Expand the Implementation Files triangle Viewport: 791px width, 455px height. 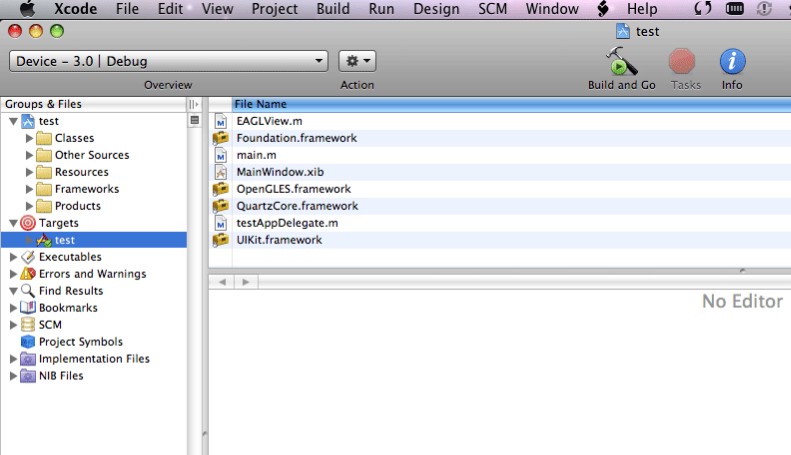(x=13, y=359)
